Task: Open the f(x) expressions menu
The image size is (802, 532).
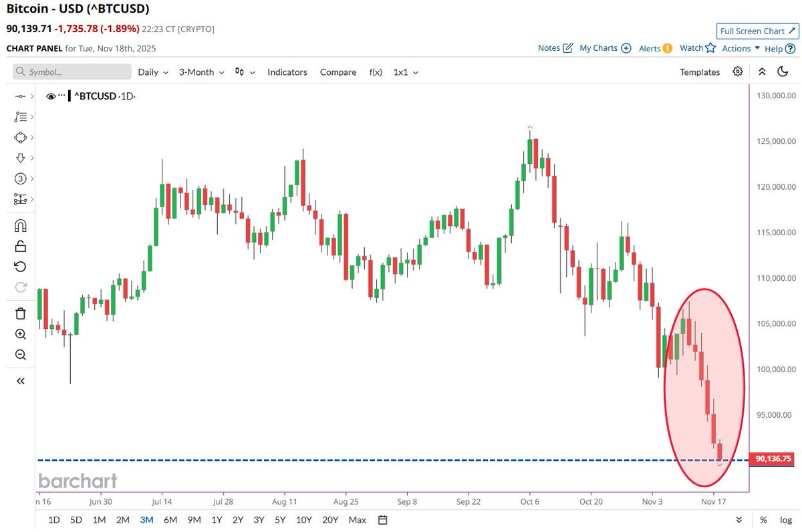Action: point(376,72)
